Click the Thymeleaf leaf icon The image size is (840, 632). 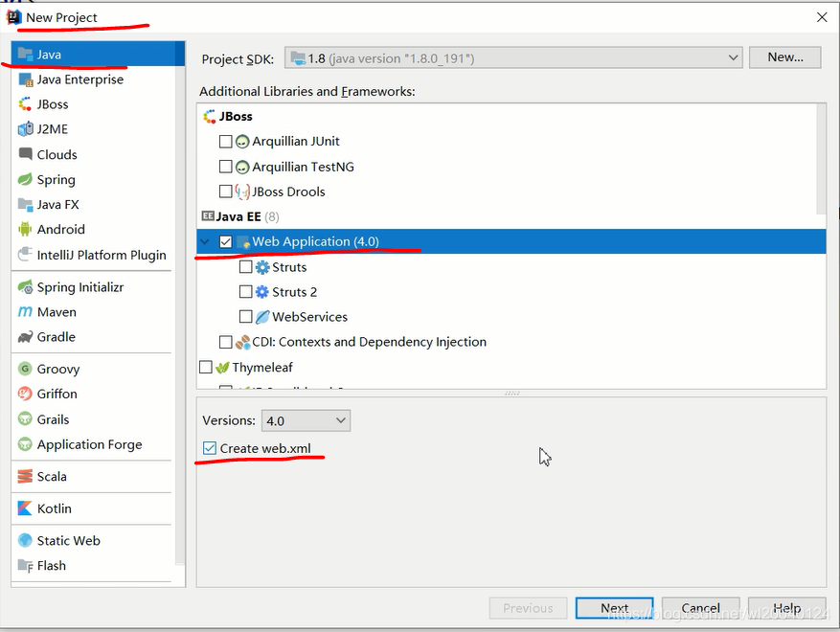tap(222, 368)
